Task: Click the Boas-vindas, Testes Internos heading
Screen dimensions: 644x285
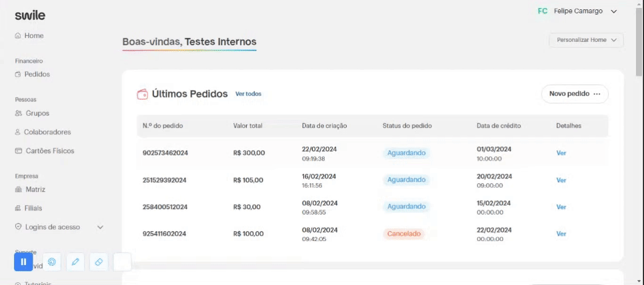Action: click(x=189, y=42)
